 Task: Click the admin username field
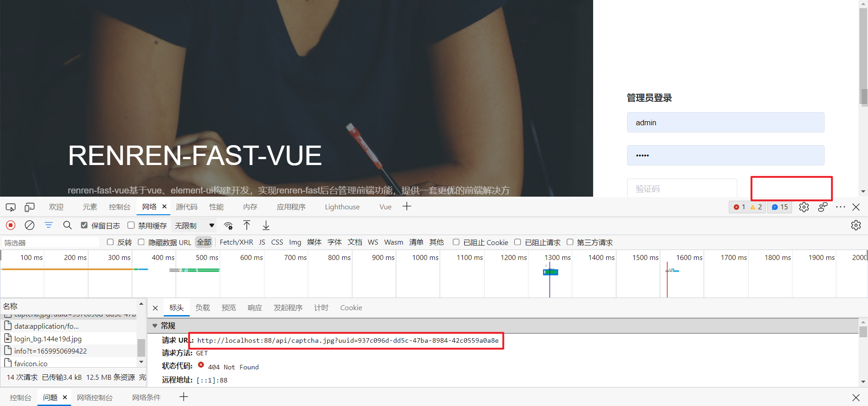tap(726, 123)
